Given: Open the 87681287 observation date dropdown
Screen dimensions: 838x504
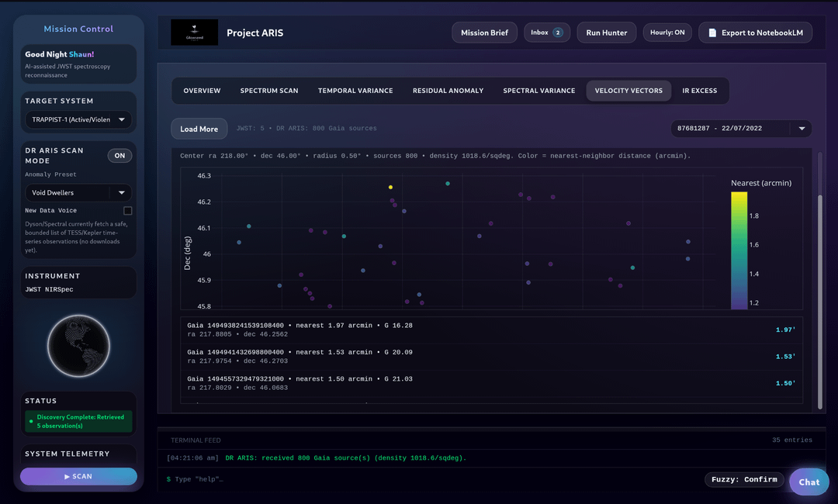Looking at the screenshot, I should [x=741, y=128].
